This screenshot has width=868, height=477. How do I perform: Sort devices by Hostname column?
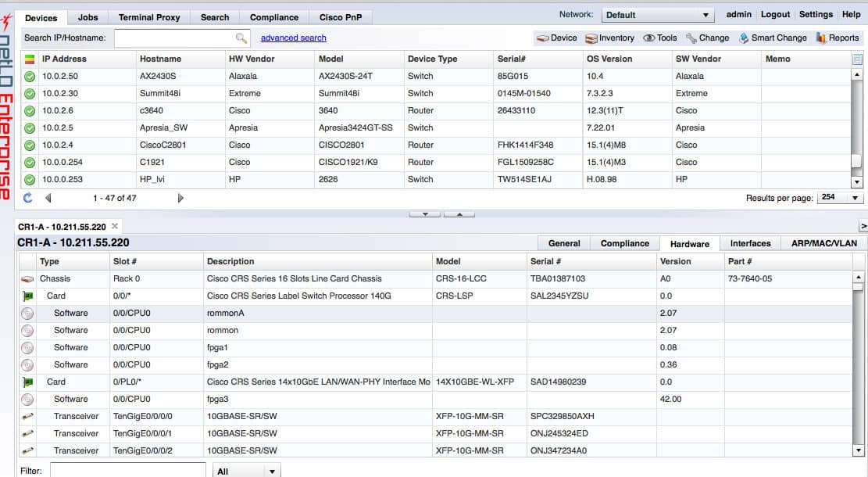point(181,59)
